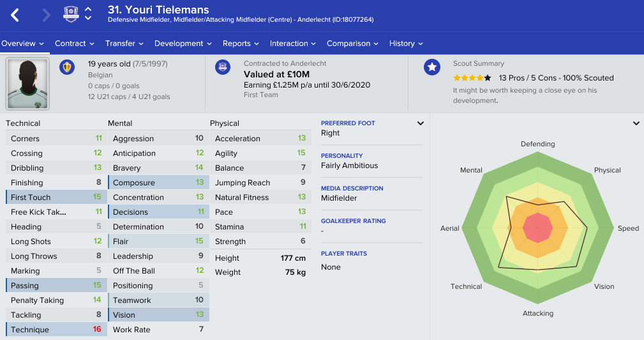Click the Scout Summary star icon

432,67
